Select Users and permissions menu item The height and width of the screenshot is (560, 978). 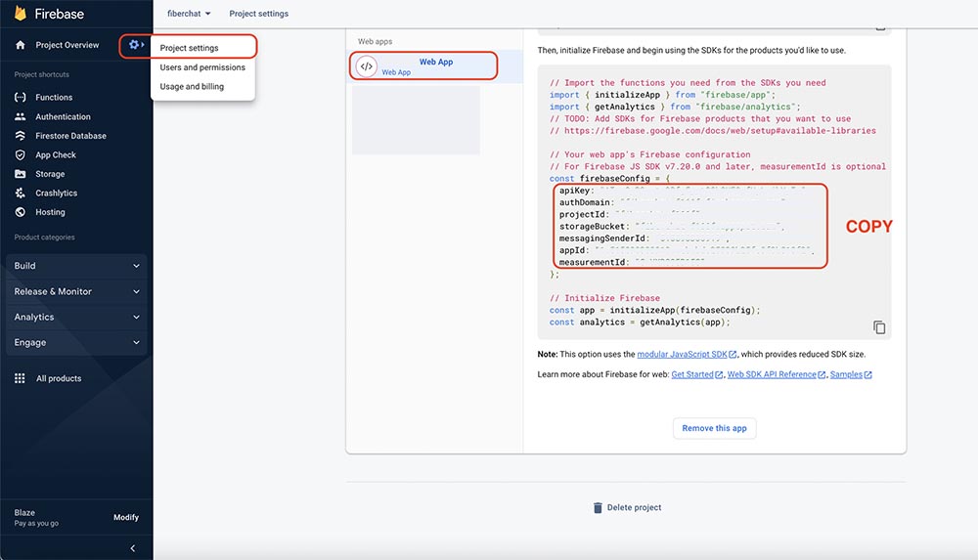202,67
